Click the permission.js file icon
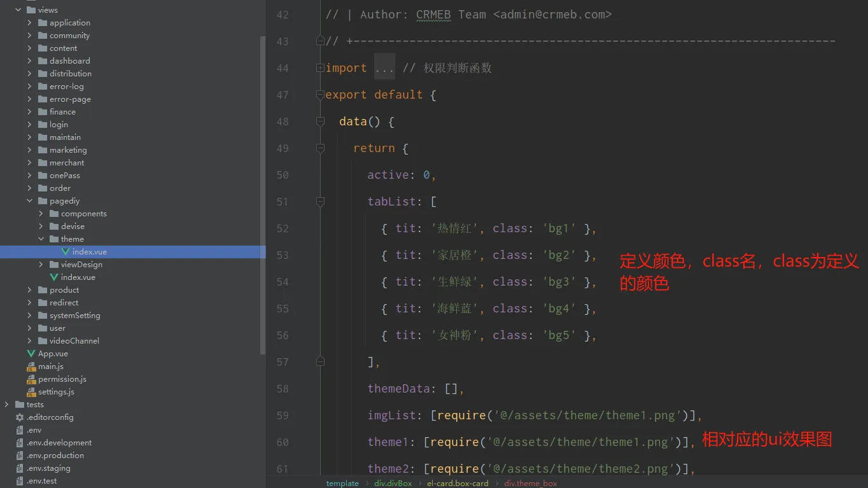The image size is (868, 488). [31, 379]
